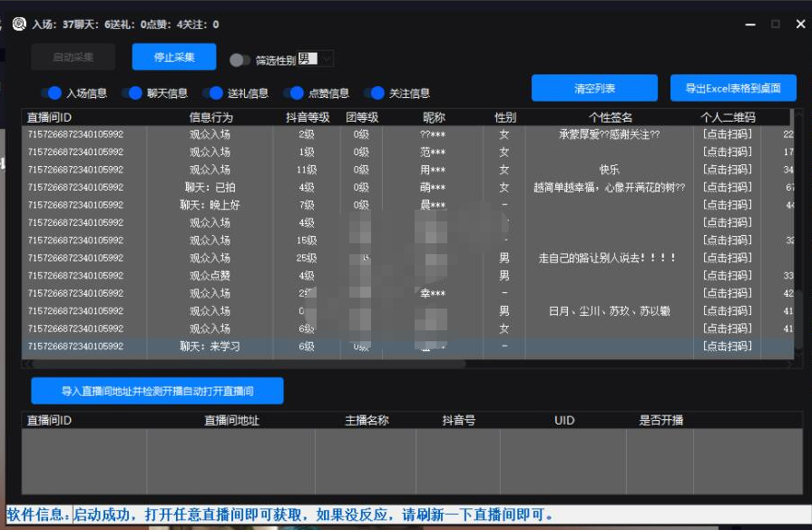Click [点击扫码] in the 快乐 signature row
This screenshot has height=530, width=812.
[728, 170]
